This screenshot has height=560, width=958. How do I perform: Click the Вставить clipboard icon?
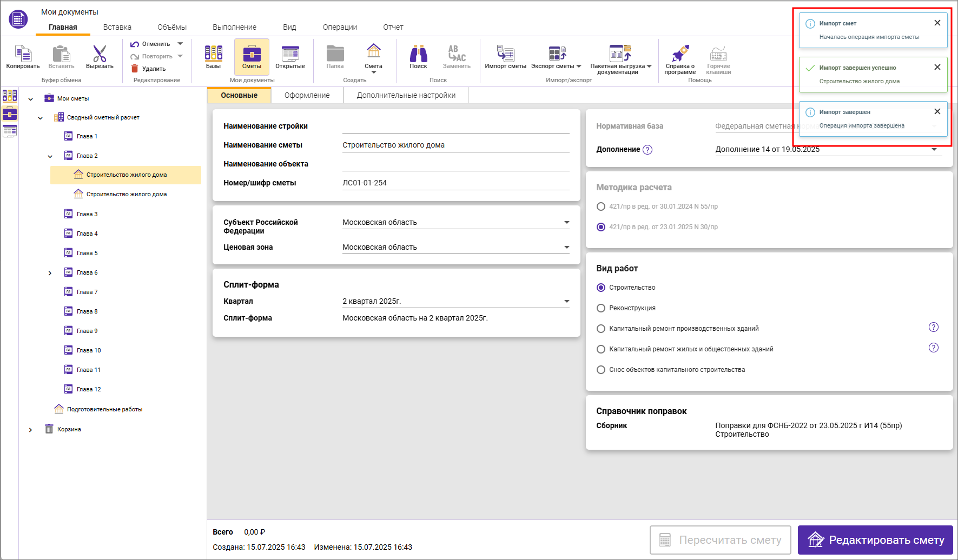pos(61,54)
